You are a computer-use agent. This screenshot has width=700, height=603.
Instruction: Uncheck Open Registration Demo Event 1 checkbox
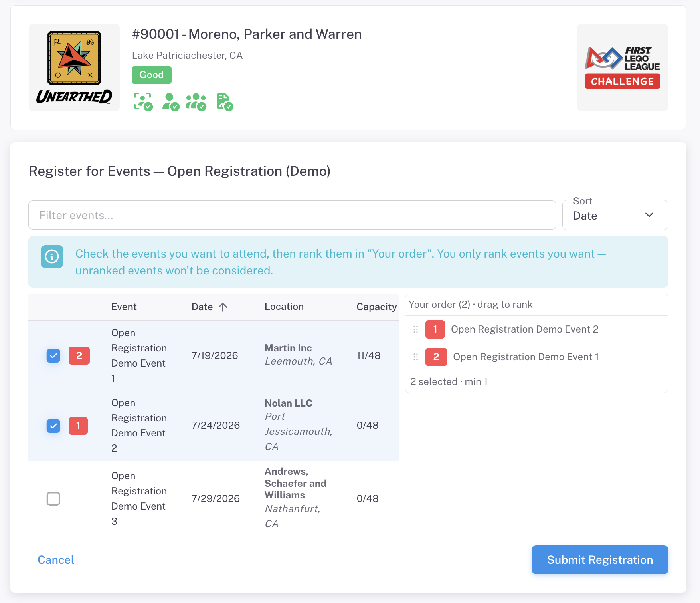tap(53, 355)
